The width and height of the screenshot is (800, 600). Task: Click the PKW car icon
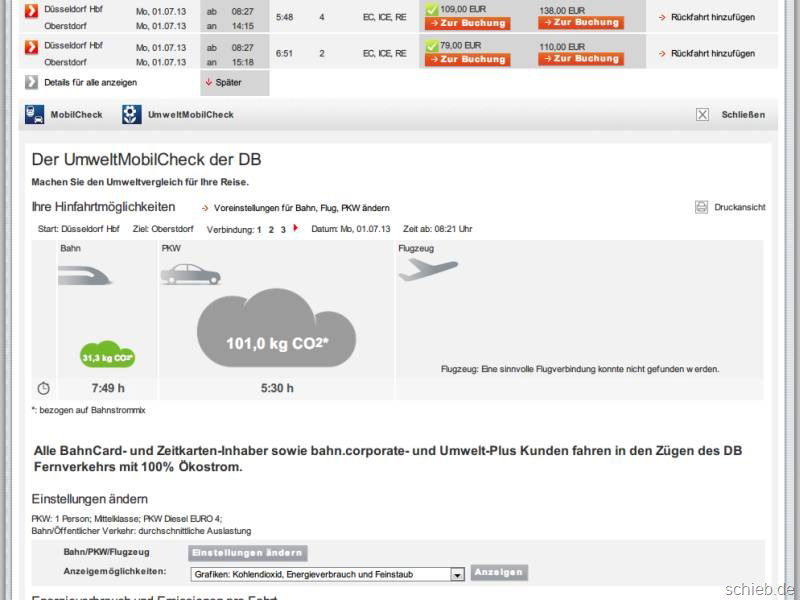coord(191,274)
